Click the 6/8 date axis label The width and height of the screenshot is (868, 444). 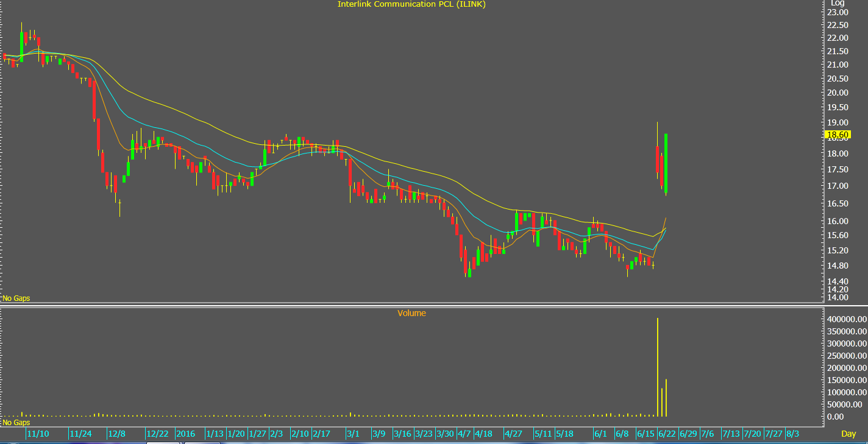pos(622,434)
